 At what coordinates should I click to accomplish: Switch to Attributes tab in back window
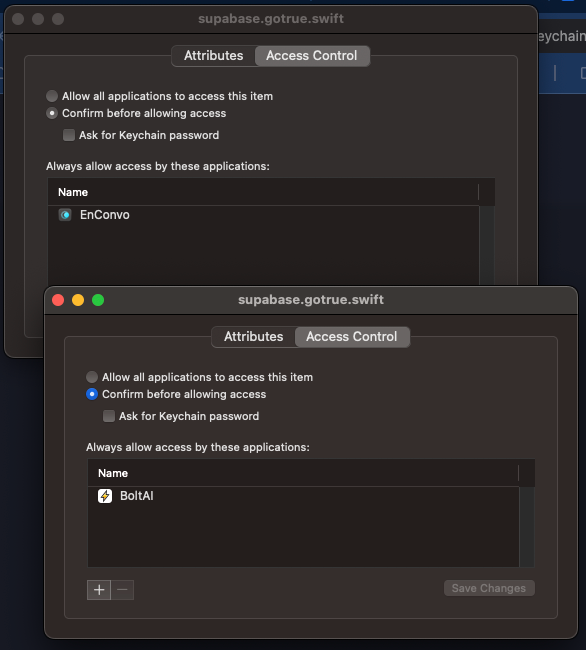(214, 56)
